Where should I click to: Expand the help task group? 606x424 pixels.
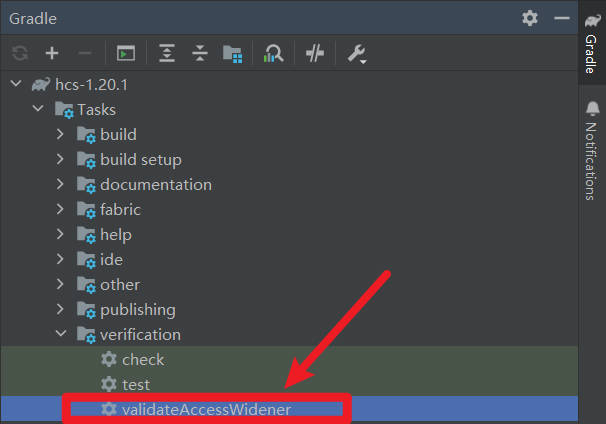(x=60, y=234)
